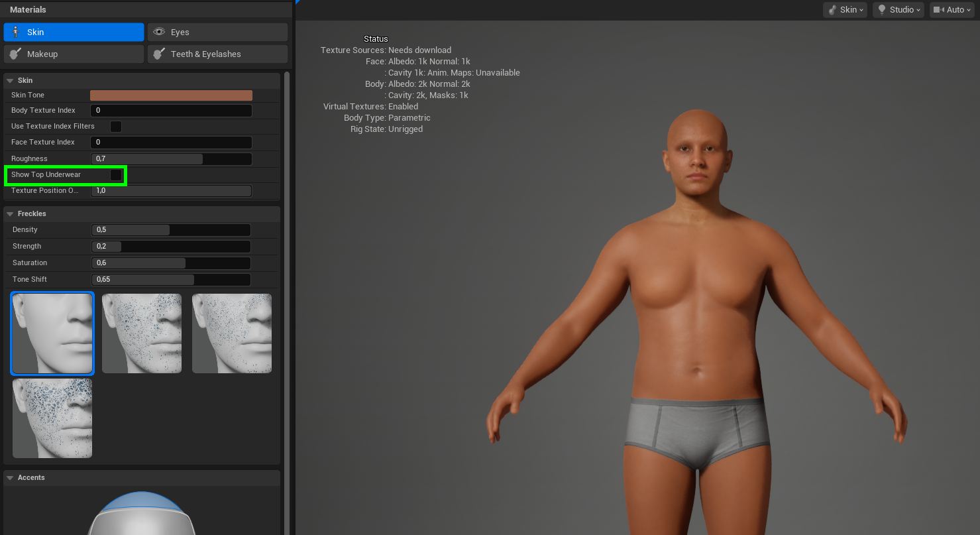
Task: Adjust the Roughness slider
Action: pos(171,159)
